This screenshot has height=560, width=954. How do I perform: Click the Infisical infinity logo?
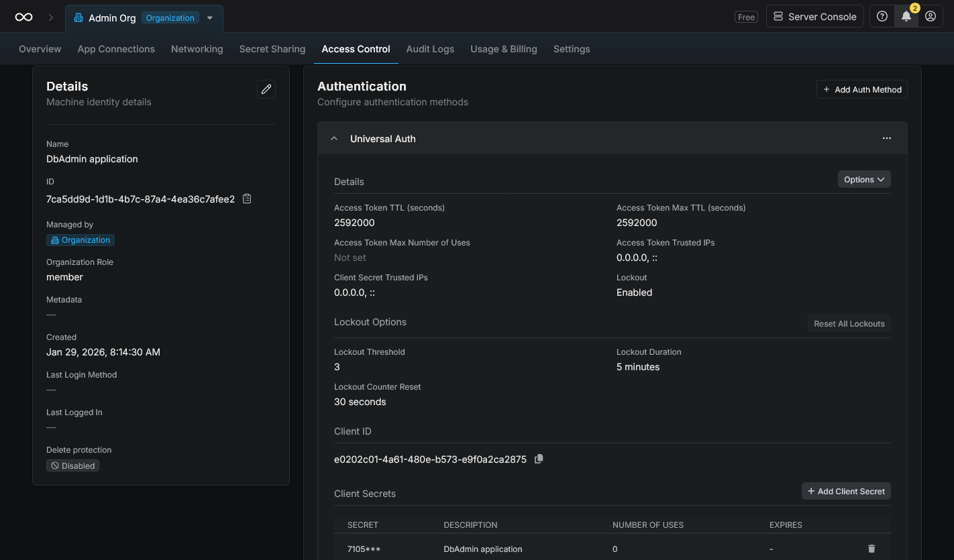coord(23,16)
